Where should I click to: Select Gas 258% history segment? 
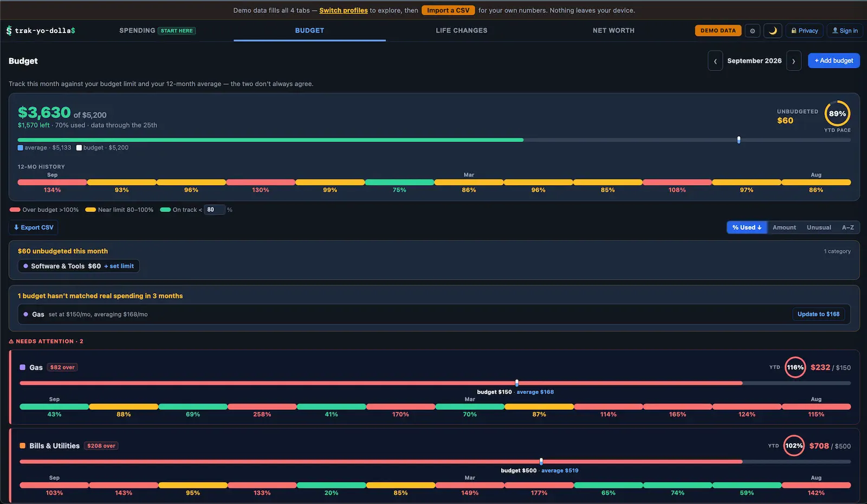[262, 407]
